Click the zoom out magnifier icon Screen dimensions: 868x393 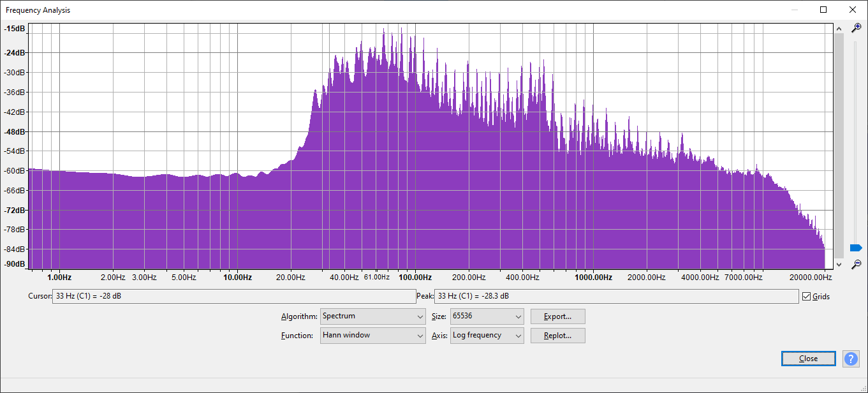857,263
